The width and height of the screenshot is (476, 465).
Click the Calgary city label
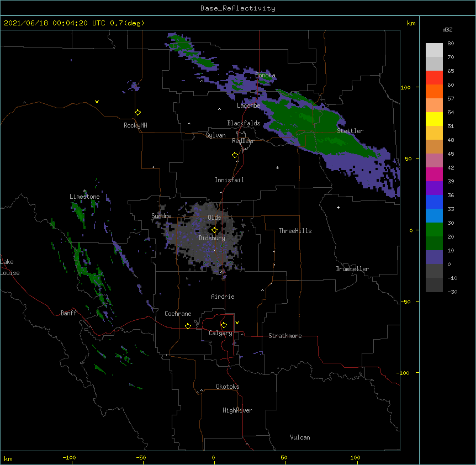pyautogui.click(x=221, y=333)
